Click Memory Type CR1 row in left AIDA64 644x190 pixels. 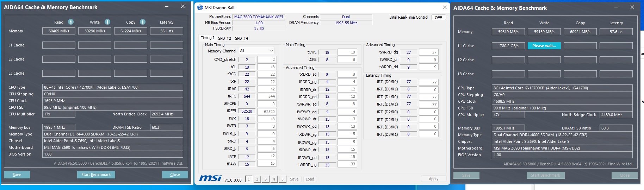pos(113,134)
